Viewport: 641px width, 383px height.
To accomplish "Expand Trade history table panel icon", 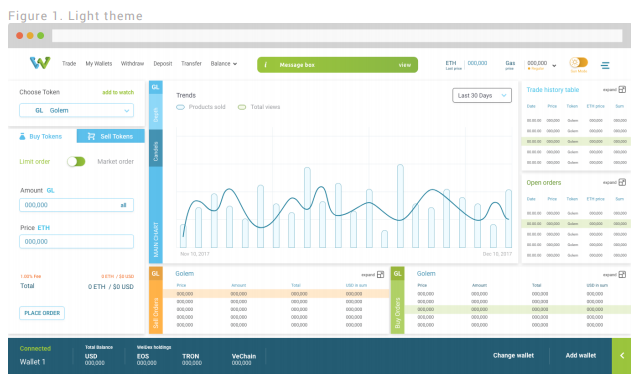I will 622,90.
